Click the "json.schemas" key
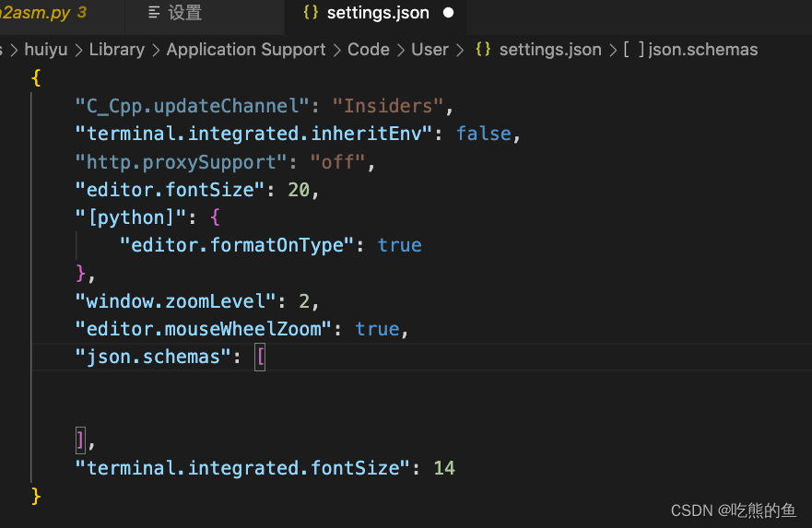This screenshot has width=812, height=528. [153, 358]
